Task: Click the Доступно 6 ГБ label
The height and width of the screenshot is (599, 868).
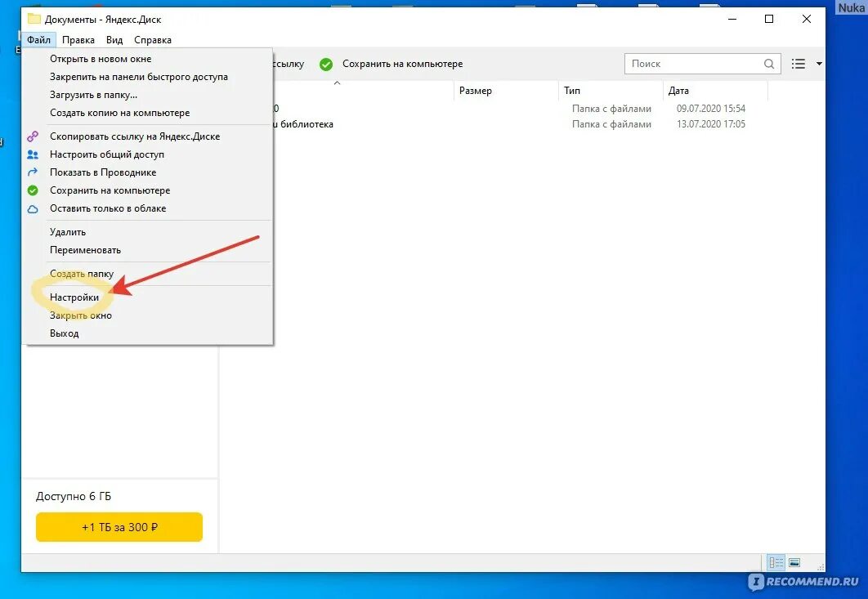Action: pos(74,497)
